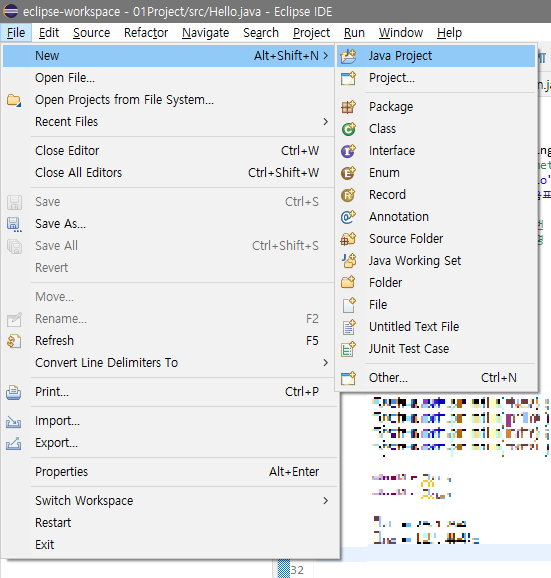Open the Search menu
Image resolution: width=551 pixels, height=578 pixels.
pyautogui.click(x=261, y=33)
